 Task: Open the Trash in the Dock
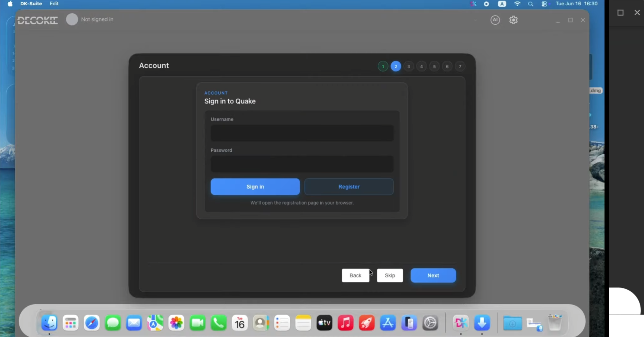(x=555, y=322)
